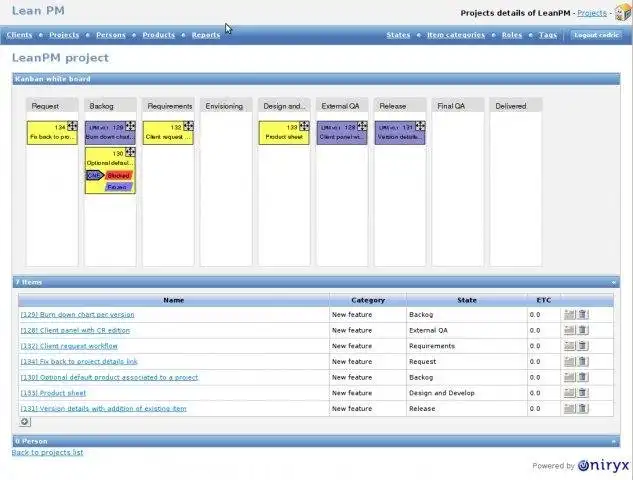Screen dimensions: 633x480
Task: Open the Reports menu
Action: point(206,35)
